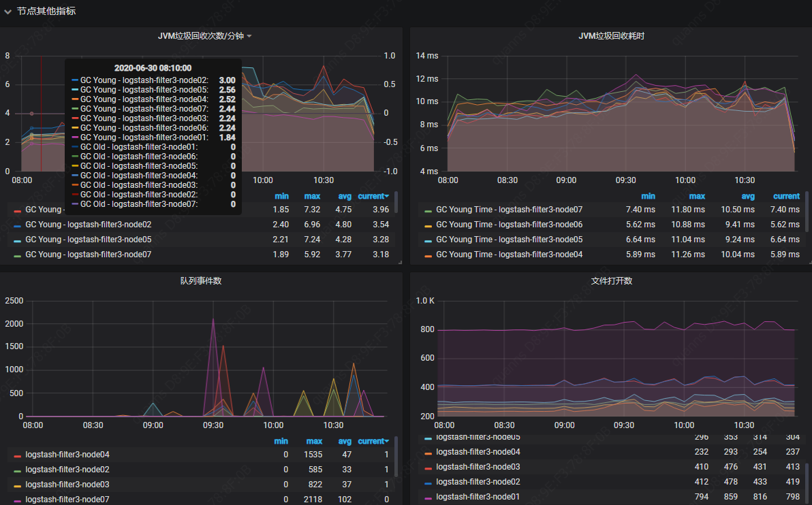Screen dimensions: 812x505
Task: Toggle current sort in 队列事件数 legend
Action: click(x=373, y=441)
